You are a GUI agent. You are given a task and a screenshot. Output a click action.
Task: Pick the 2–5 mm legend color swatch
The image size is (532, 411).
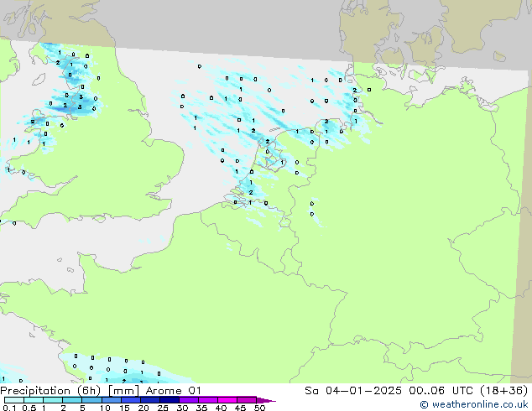click(72, 400)
